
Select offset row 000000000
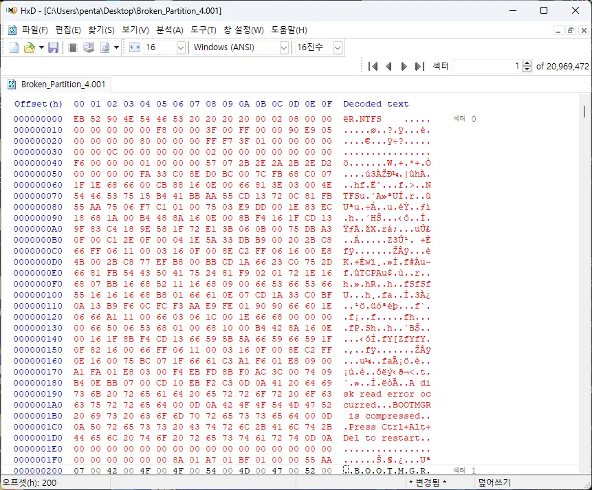pos(38,119)
